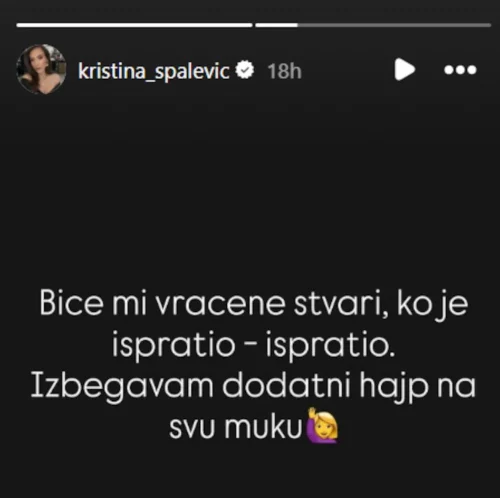Click the 18h timestamp label
This screenshot has height=498, width=500.
click(x=285, y=71)
